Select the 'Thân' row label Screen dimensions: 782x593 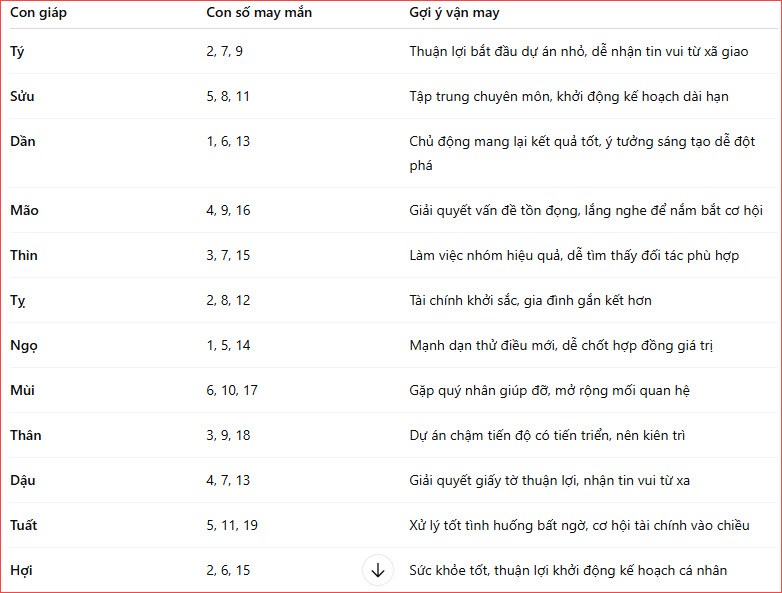pyautogui.click(x=25, y=435)
